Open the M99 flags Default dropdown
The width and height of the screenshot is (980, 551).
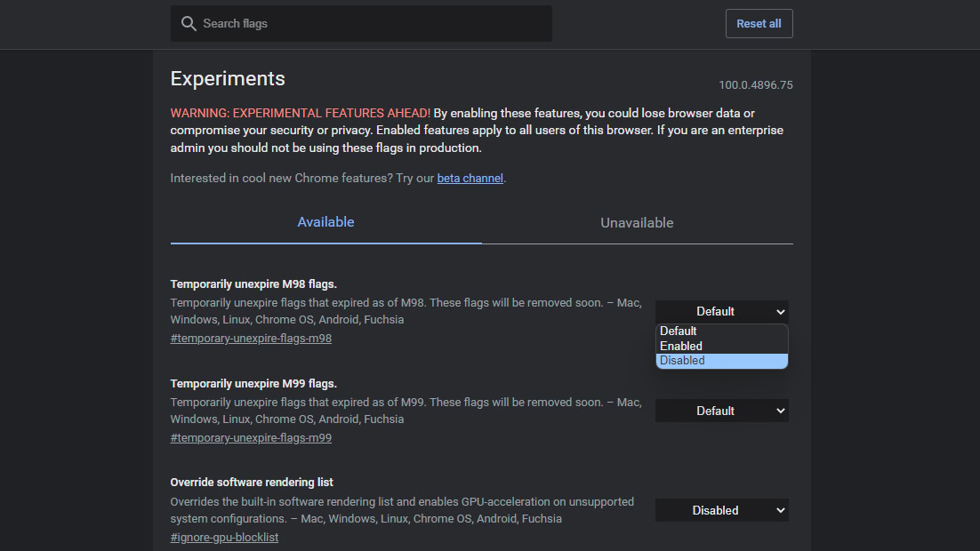tap(721, 411)
